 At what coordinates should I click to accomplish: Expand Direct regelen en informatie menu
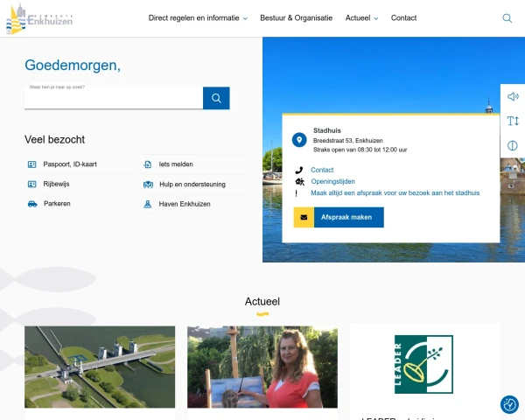pyautogui.click(x=197, y=18)
